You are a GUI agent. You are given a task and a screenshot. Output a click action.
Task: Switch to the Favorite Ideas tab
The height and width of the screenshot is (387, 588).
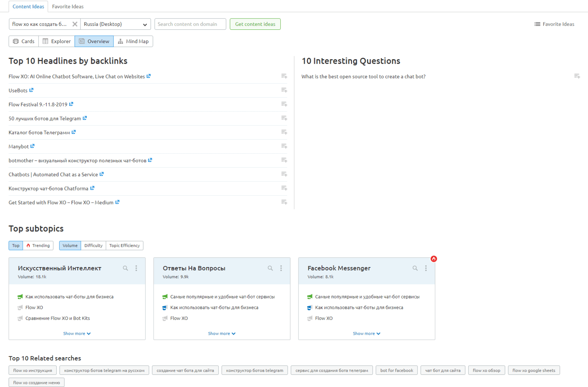click(x=68, y=7)
